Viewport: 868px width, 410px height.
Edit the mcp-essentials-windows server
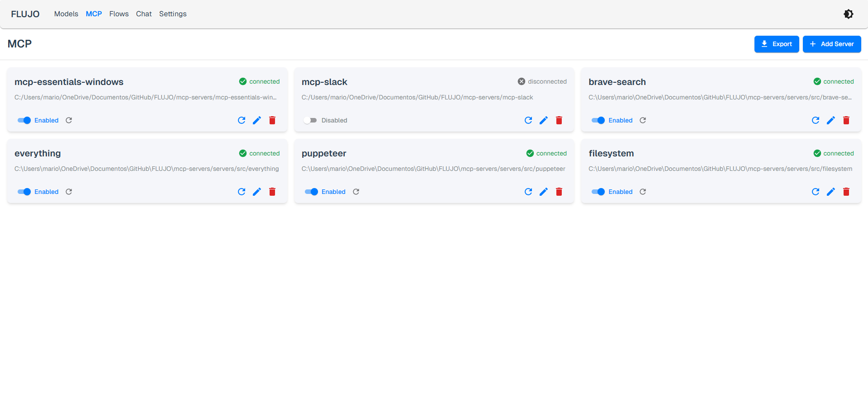pos(257,120)
